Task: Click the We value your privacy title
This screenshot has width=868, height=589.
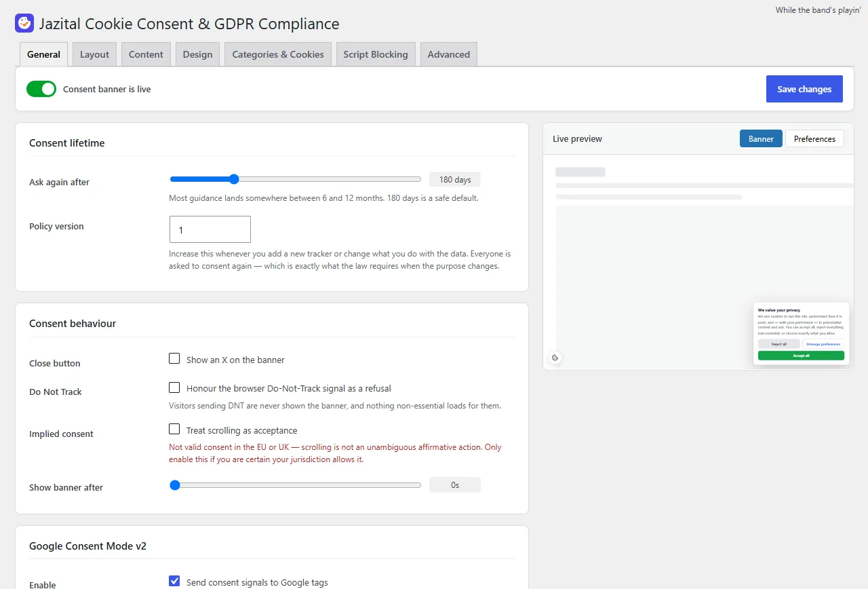Action: [778, 310]
